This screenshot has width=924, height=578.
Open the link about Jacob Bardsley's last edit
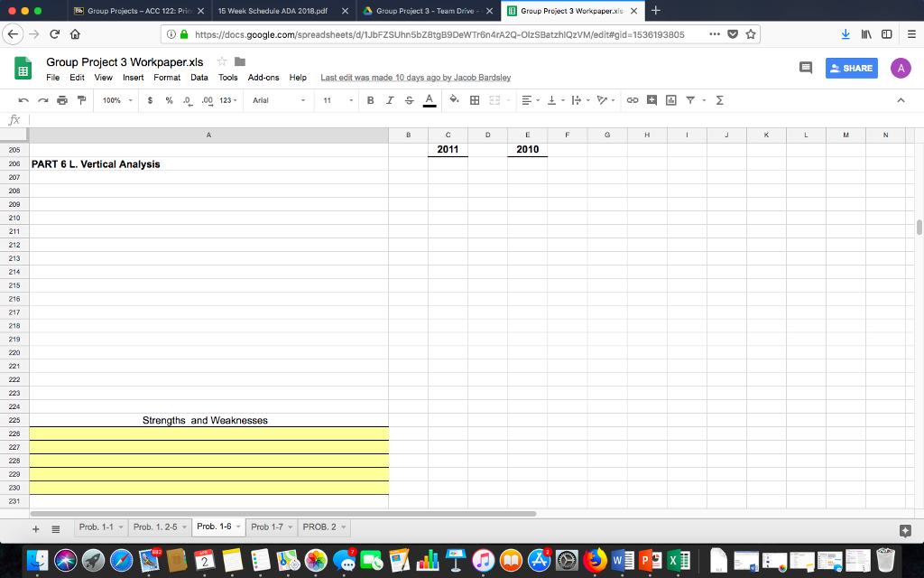(x=415, y=78)
